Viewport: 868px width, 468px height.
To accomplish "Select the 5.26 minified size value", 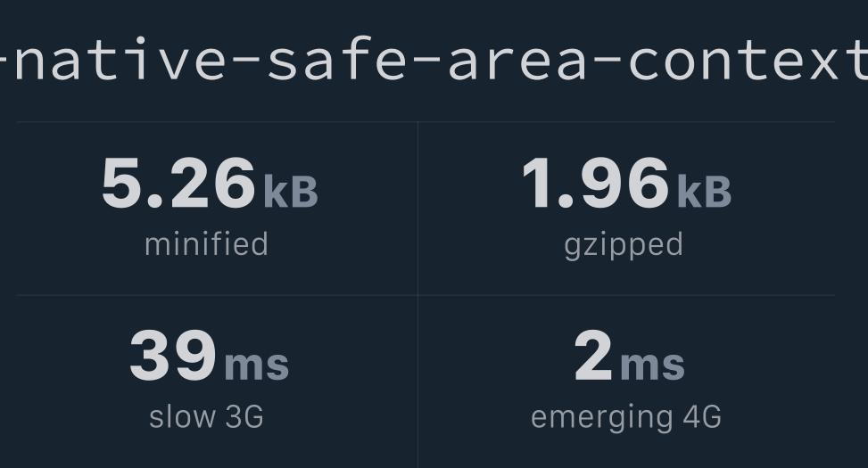I will tap(178, 184).
